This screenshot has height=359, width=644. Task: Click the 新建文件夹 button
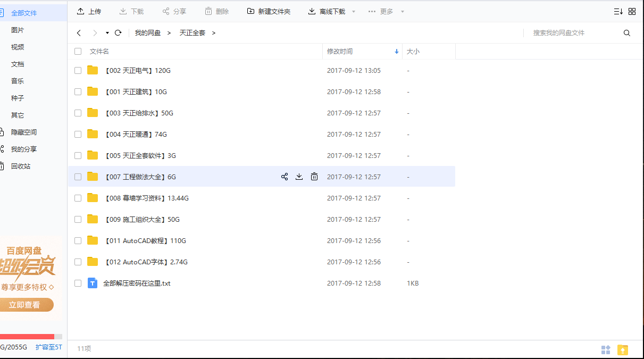point(269,11)
